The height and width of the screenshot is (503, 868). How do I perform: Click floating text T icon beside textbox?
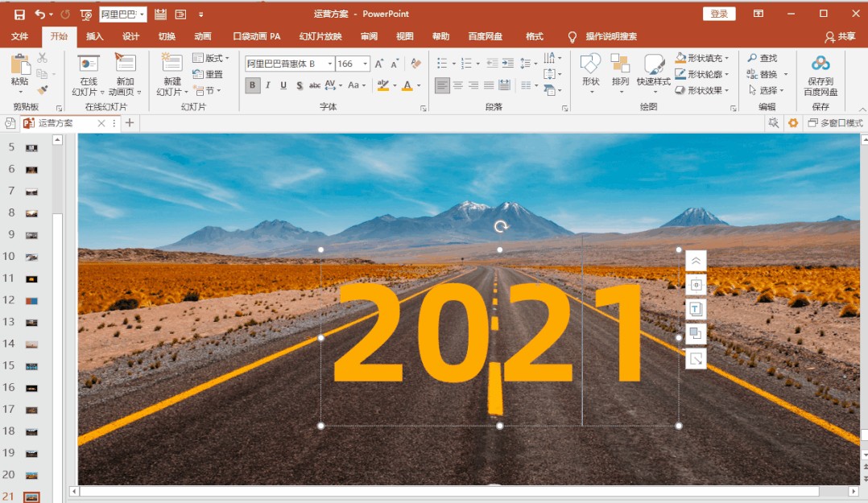click(x=696, y=309)
